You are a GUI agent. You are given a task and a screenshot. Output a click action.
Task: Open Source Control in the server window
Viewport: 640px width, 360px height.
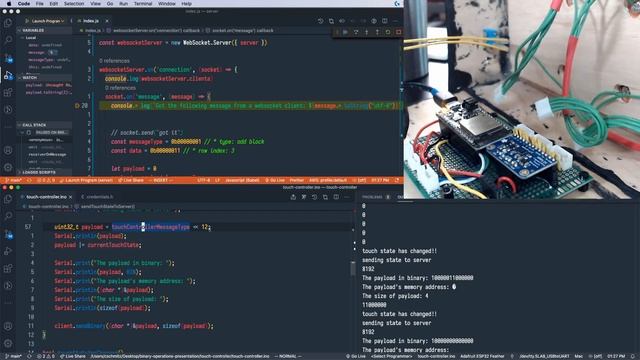coord(8,58)
